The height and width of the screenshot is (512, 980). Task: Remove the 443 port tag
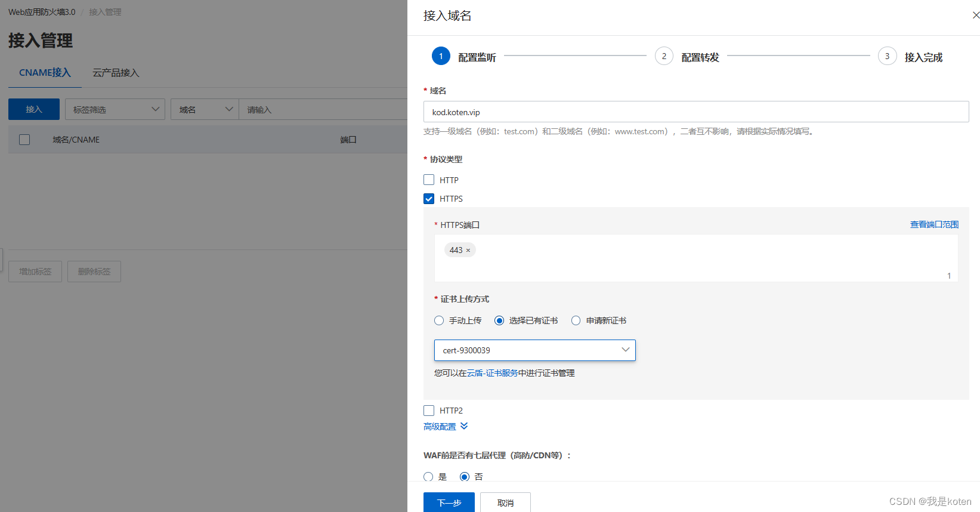coord(468,251)
